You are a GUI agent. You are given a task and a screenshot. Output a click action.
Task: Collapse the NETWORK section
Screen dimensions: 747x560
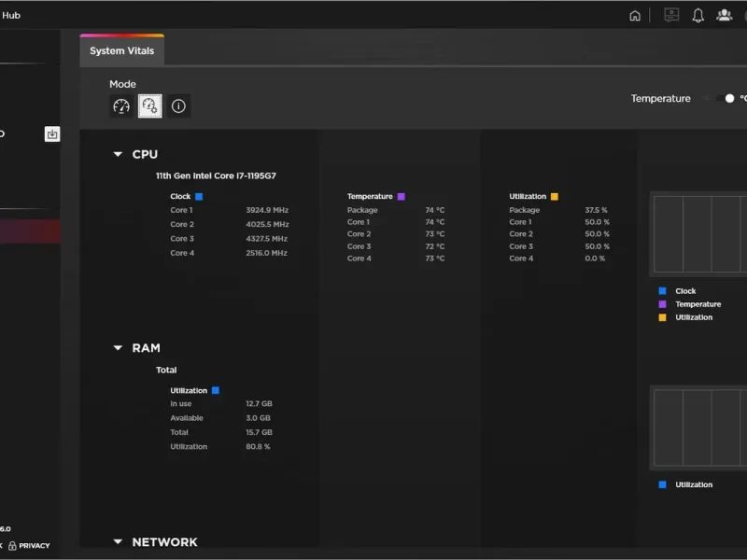click(118, 542)
